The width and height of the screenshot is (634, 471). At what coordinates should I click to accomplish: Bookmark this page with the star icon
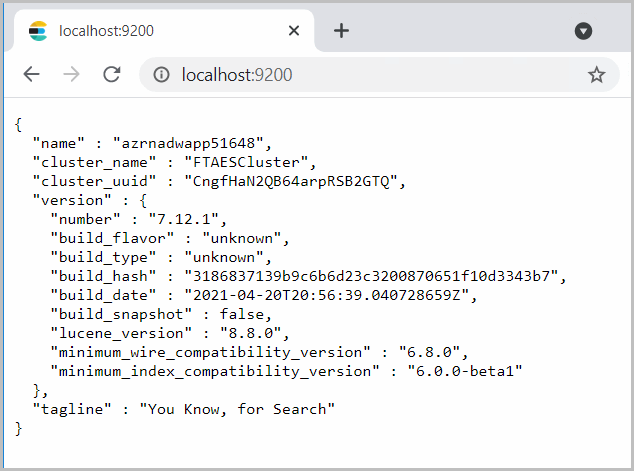pos(596,75)
